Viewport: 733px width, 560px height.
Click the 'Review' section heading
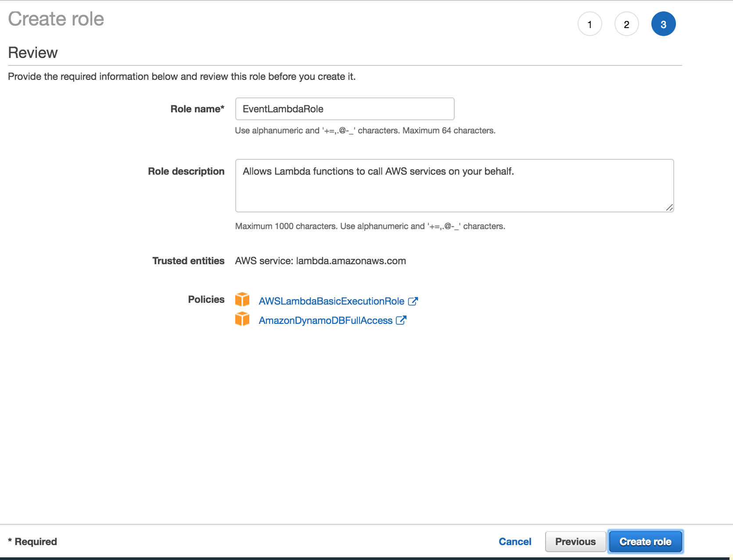click(x=33, y=53)
